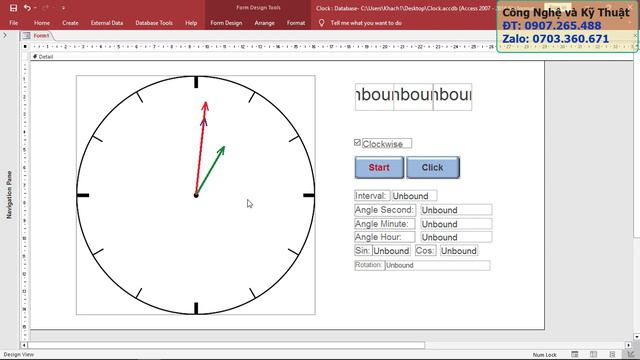Image resolution: width=640 pixels, height=360 pixels.
Task: Select the Form1 document tab
Action: click(x=37, y=36)
